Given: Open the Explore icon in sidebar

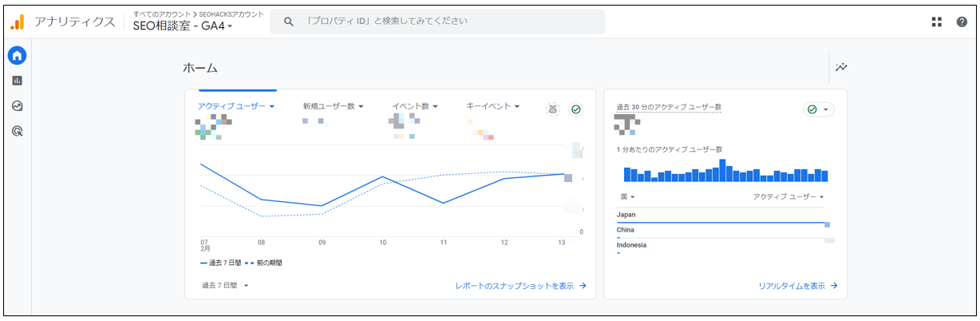Looking at the screenshot, I should coord(17,105).
